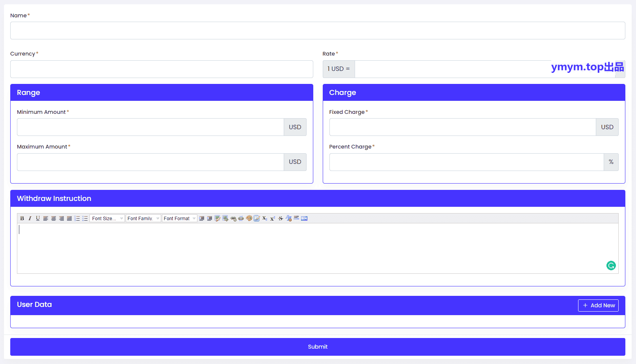The image size is (636, 364).
Task: Align text left in the editor
Action: pyautogui.click(x=46, y=218)
